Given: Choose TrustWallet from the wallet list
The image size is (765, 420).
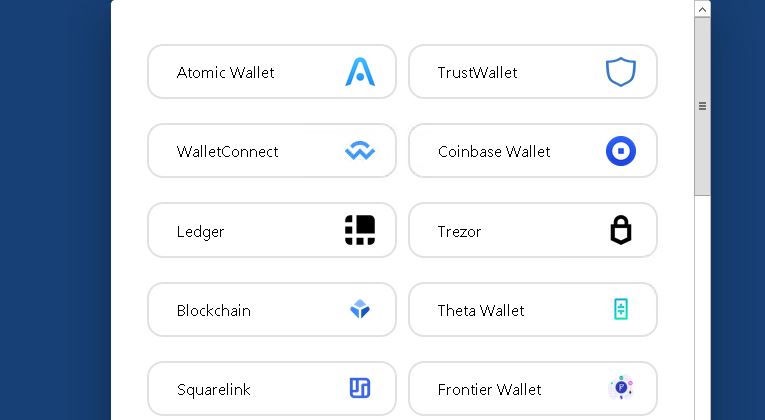Looking at the screenshot, I should coord(533,72).
